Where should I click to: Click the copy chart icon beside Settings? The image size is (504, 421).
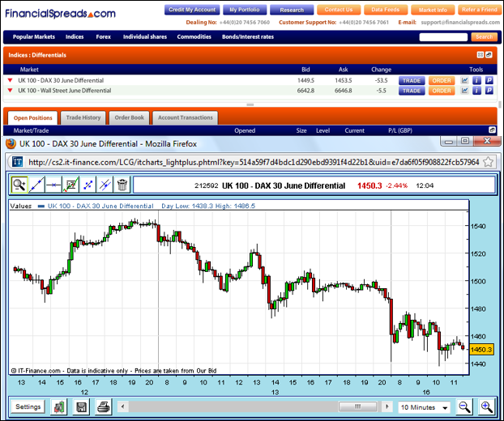[59, 407]
